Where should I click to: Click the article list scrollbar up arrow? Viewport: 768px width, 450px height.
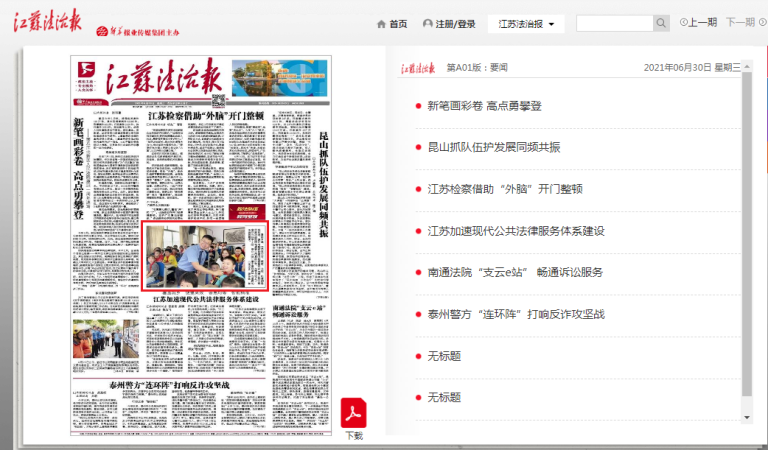(x=747, y=66)
